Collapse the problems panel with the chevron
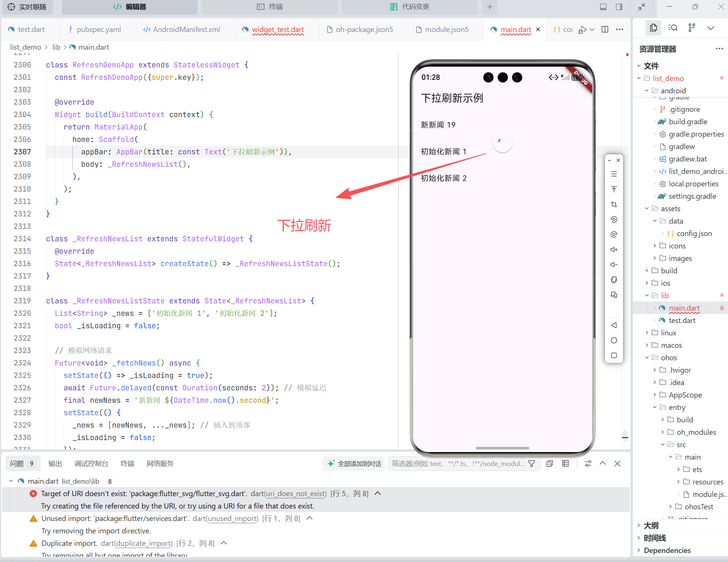Image resolution: width=728 pixels, height=562 pixels. [603, 463]
